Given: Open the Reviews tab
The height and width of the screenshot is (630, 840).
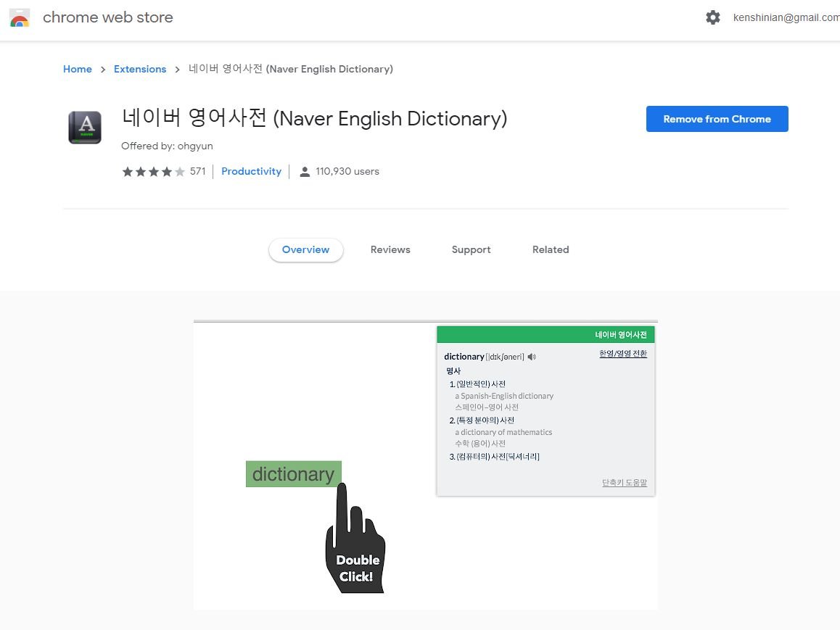Looking at the screenshot, I should tap(390, 249).
